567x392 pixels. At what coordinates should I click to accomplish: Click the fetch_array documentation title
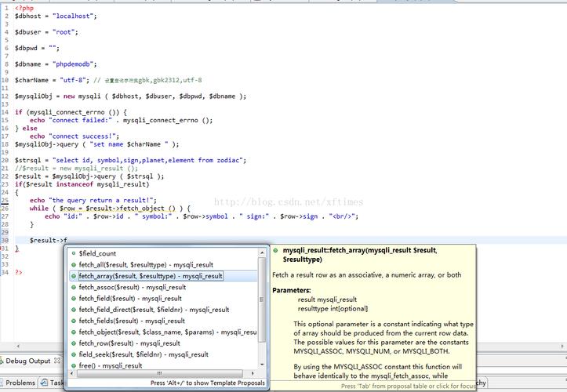[360, 255]
